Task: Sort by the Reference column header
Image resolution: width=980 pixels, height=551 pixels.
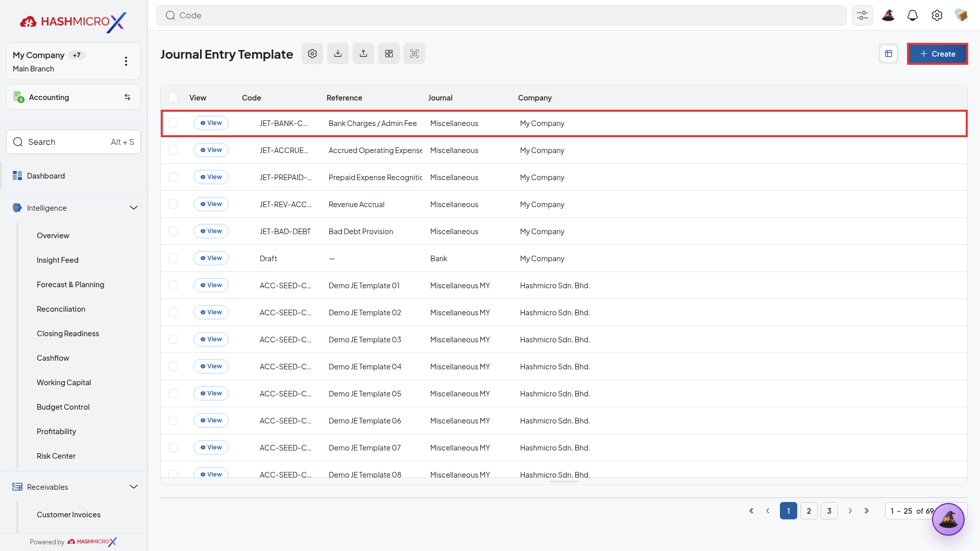Action: click(x=345, y=97)
